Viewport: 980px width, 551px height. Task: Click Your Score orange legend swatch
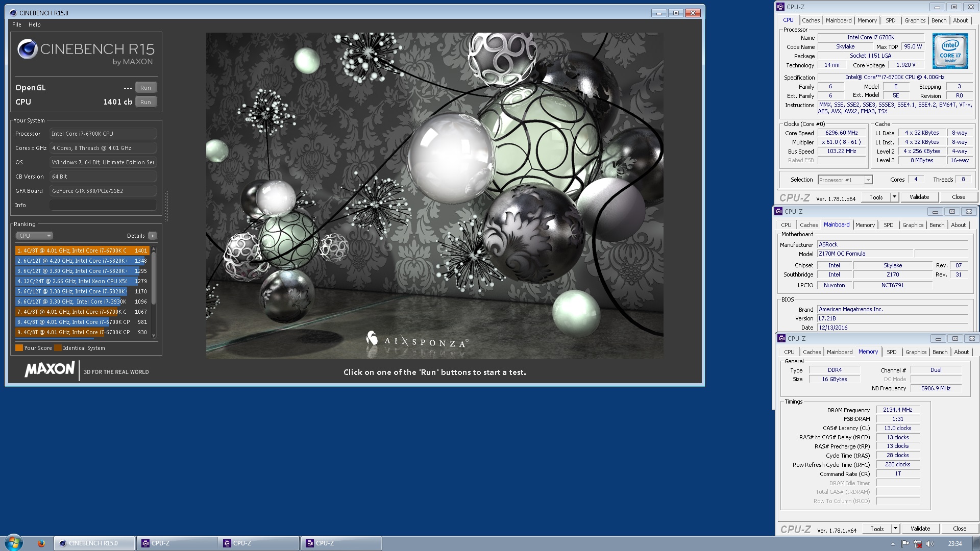(19, 348)
